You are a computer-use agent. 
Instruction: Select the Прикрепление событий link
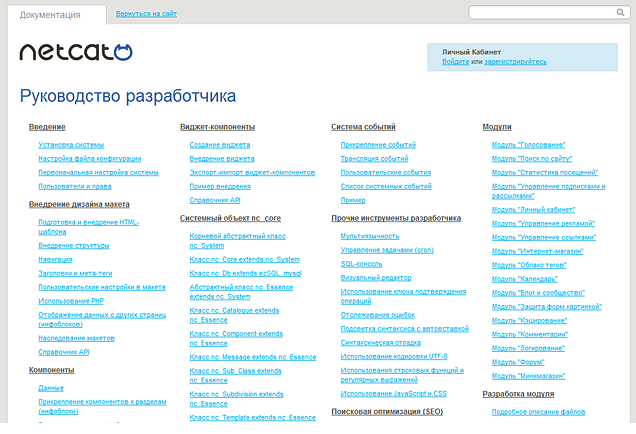pyautogui.click(x=378, y=145)
